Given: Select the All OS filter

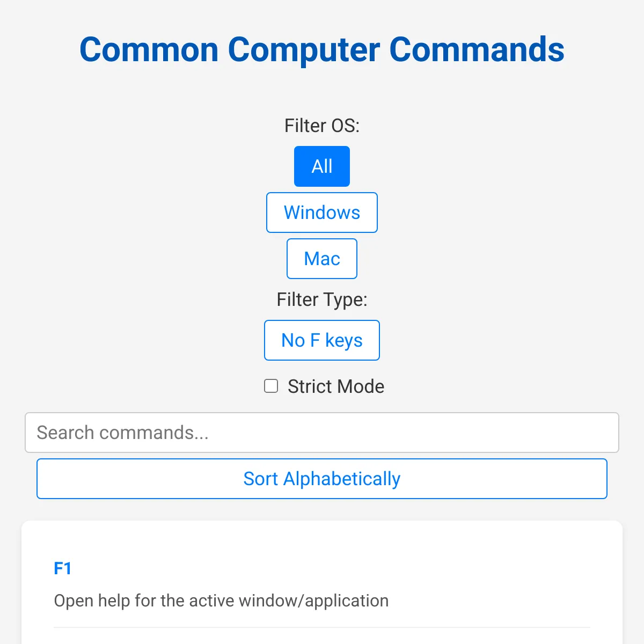Looking at the screenshot, I should (322, 166).
